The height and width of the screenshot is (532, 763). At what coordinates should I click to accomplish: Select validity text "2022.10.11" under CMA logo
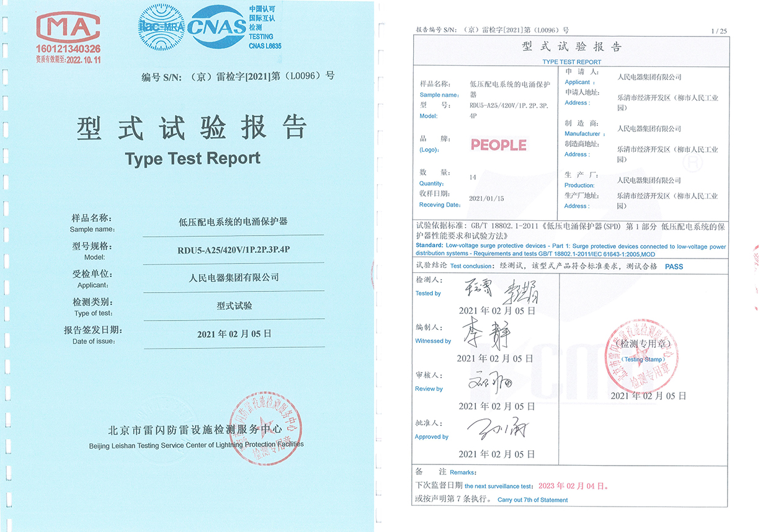(x=83, y=60)
